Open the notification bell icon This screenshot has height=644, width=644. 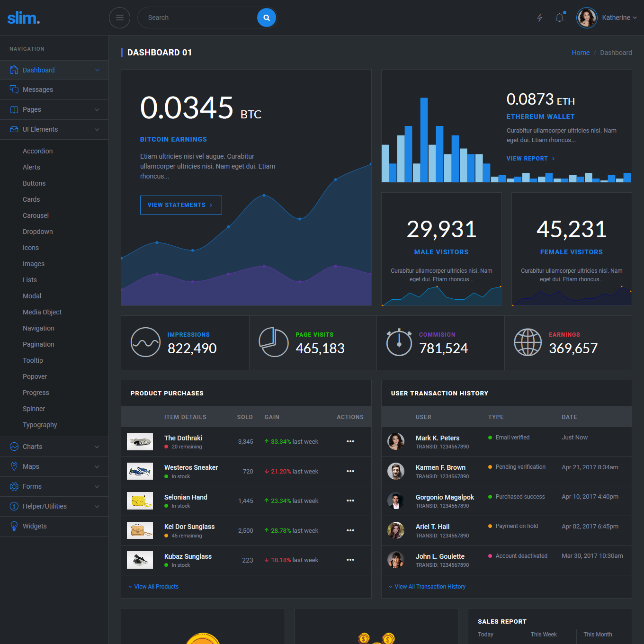coord(559,18)
